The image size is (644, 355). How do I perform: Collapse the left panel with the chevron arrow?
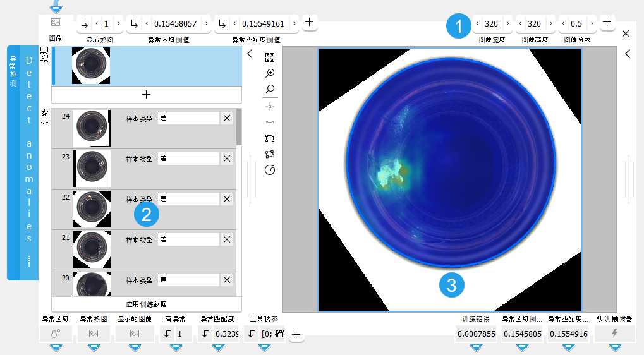[250, 54]
